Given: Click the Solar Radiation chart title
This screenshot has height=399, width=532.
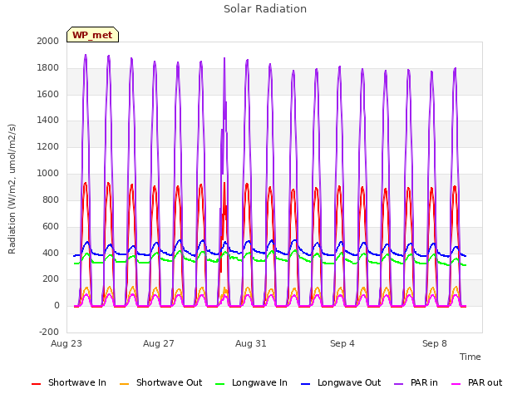Looking at the screenshot, I should (265, 9).
